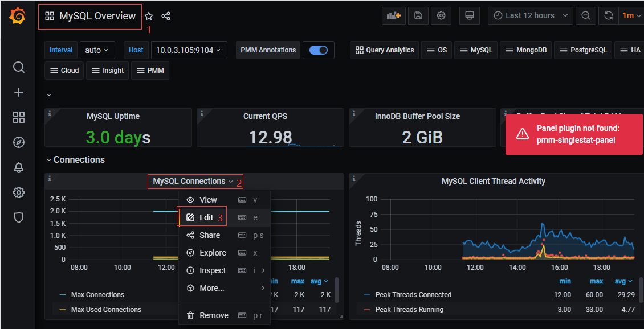Image resolution: width=644 pixels, height=329 pixels.
Task: Toggle Peak Threads Running legend series
Action: [x=409, y=310]
